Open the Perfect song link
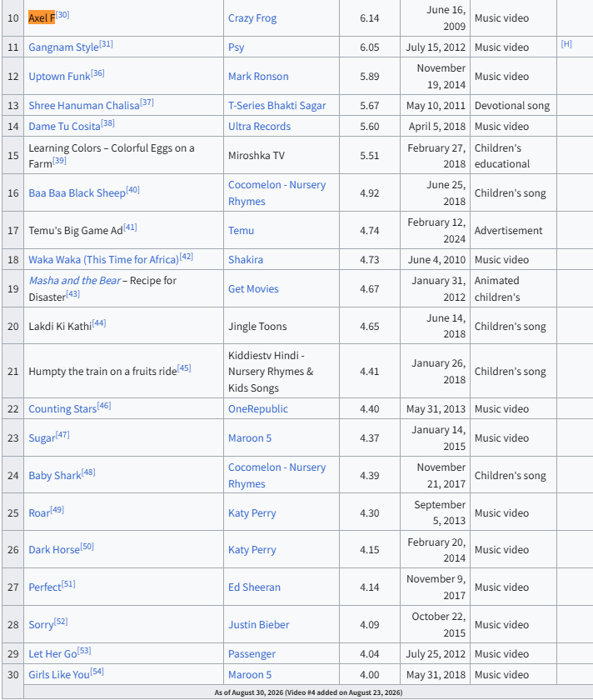The image size is (593, 700). tap(45, 587)
